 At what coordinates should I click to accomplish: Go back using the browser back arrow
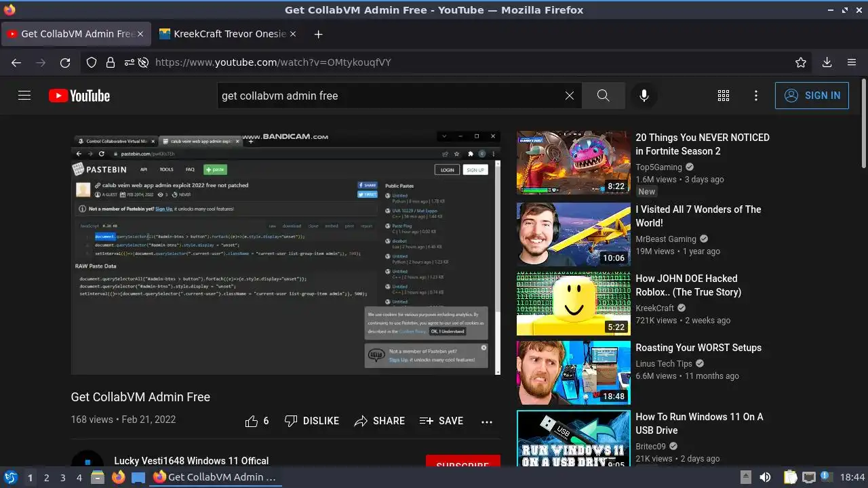[x=16, y=62]
